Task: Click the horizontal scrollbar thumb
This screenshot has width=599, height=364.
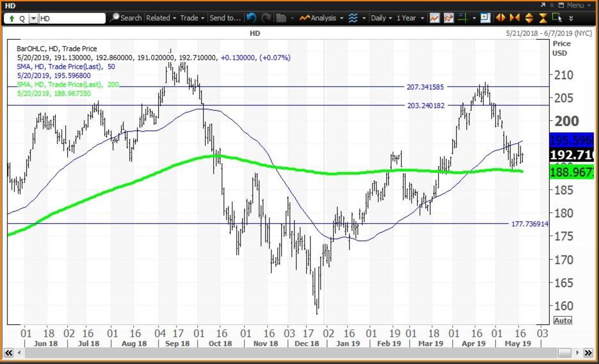Action: 565,353
